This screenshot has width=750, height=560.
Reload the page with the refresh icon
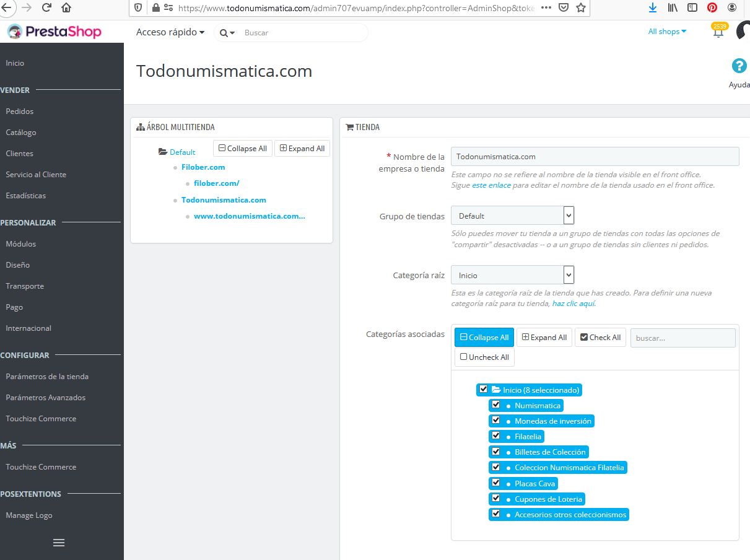(x=46, y=7)
